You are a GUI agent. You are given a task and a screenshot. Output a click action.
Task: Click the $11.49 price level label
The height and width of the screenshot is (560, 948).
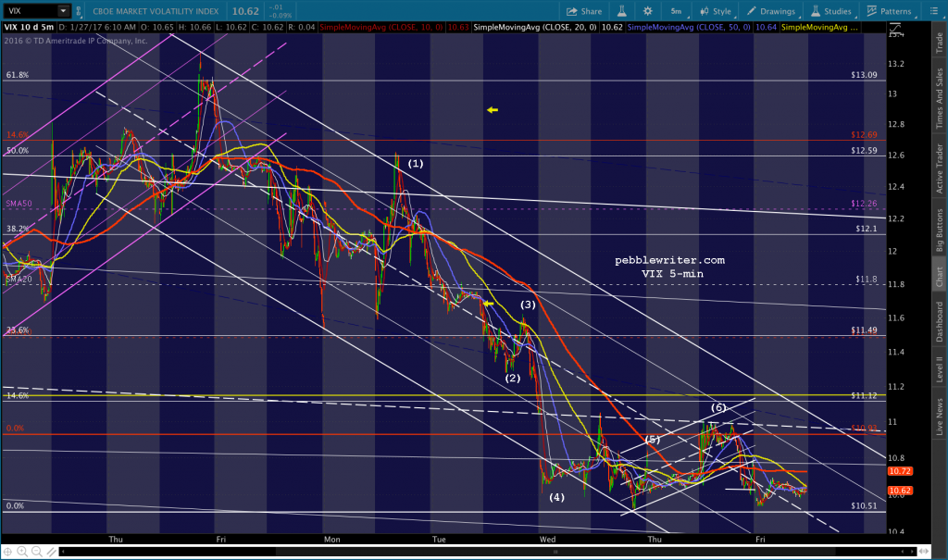point(864,330)
